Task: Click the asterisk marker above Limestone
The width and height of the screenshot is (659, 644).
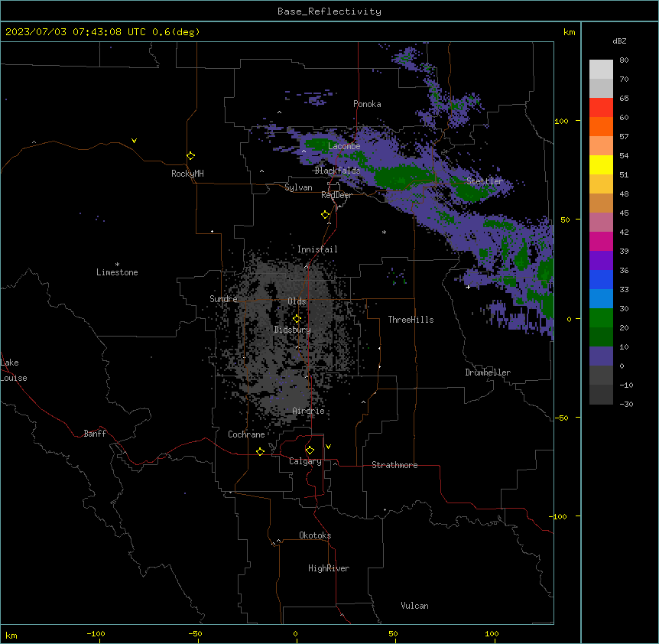Action: tap(117, 264)
